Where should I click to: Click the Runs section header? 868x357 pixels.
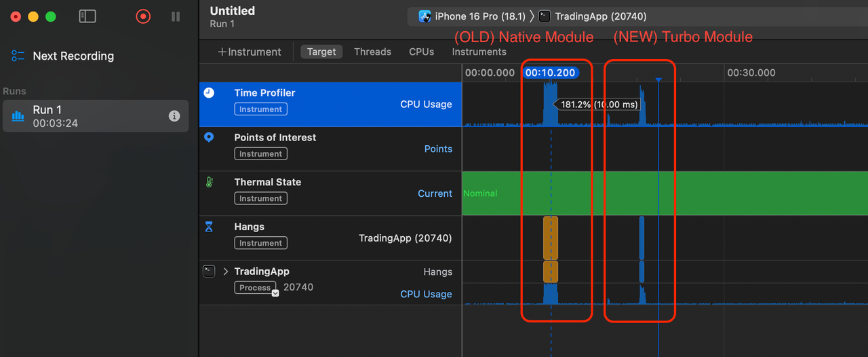pyautogui.click(x=14, y=91)
